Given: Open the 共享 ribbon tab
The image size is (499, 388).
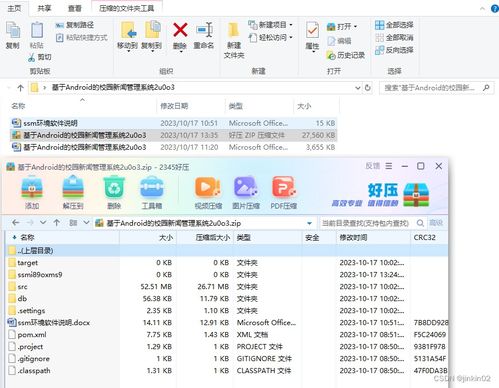Looking at the screenshot, I should coord(44,8).
